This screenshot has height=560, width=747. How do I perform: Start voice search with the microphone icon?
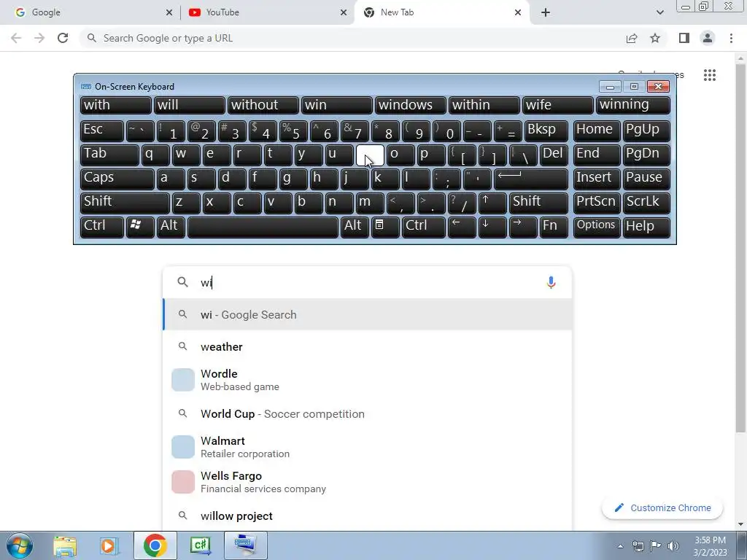[551, 282]
